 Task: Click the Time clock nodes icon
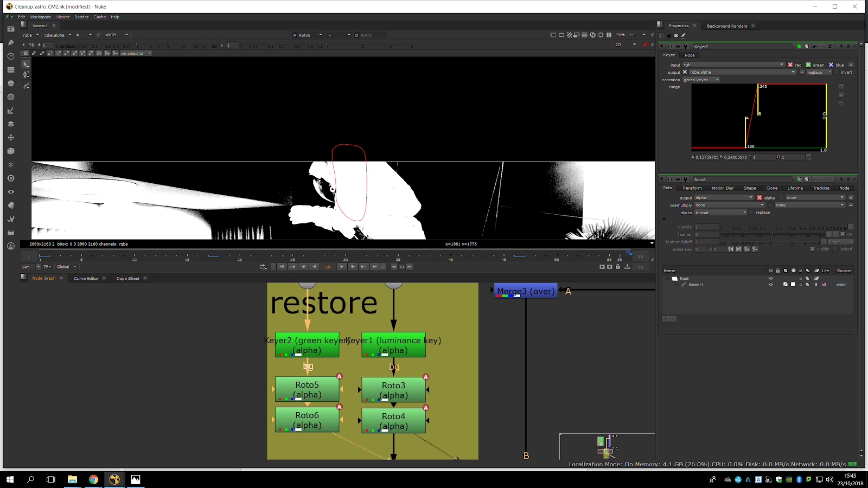click(x=10, y=56)
